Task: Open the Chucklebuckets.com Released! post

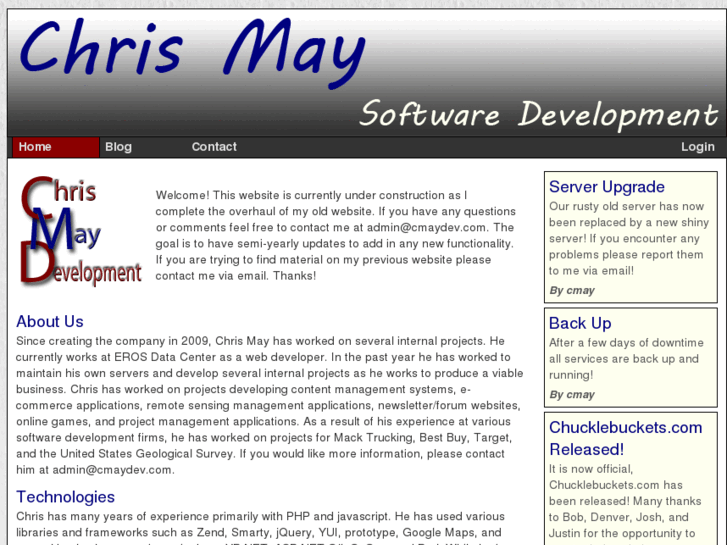Action: 625,438
